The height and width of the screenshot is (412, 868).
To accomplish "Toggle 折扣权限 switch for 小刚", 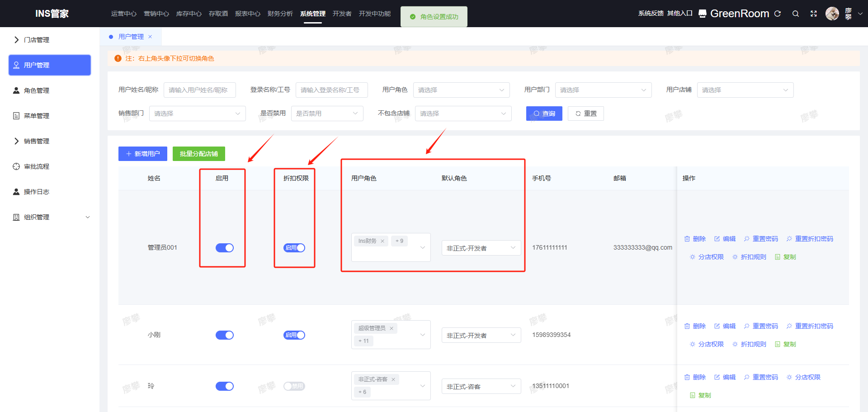I will 294,335.
